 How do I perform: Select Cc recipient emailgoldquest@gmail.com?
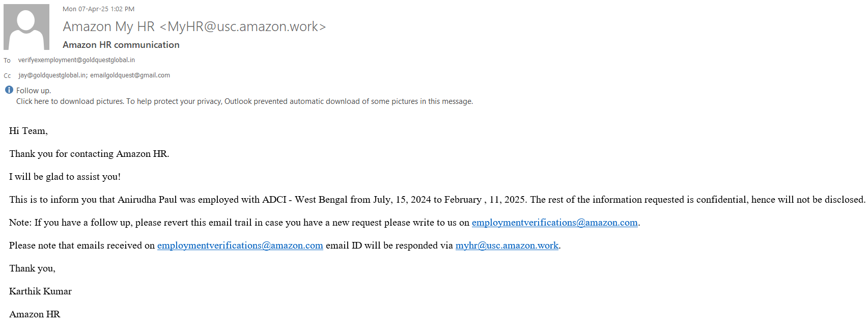click(x=130, y=75)
